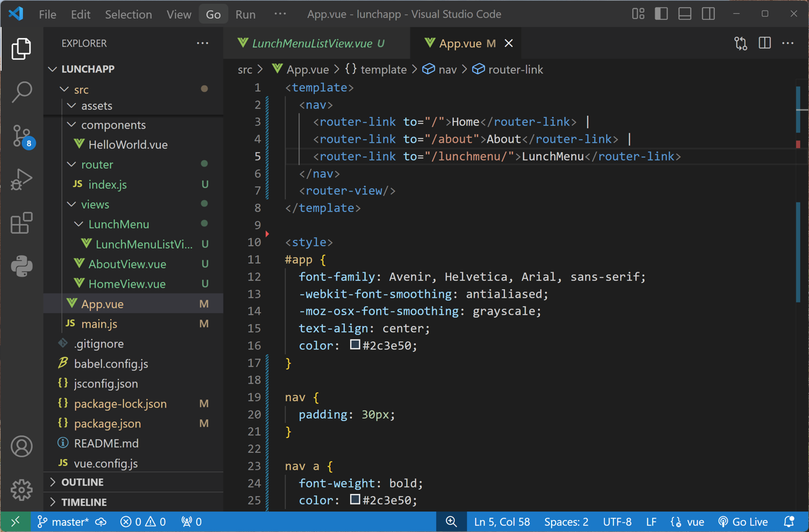Open main.js file
The width and height of the screenshot is (809, 532).
click(134, 324)
